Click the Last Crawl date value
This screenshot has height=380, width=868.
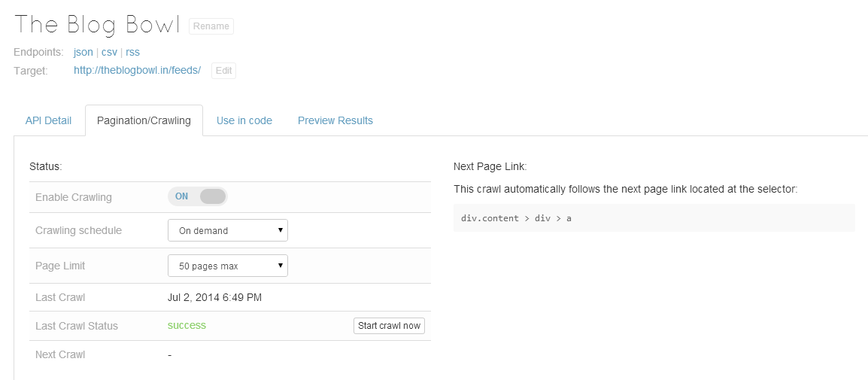click(214, 297)
